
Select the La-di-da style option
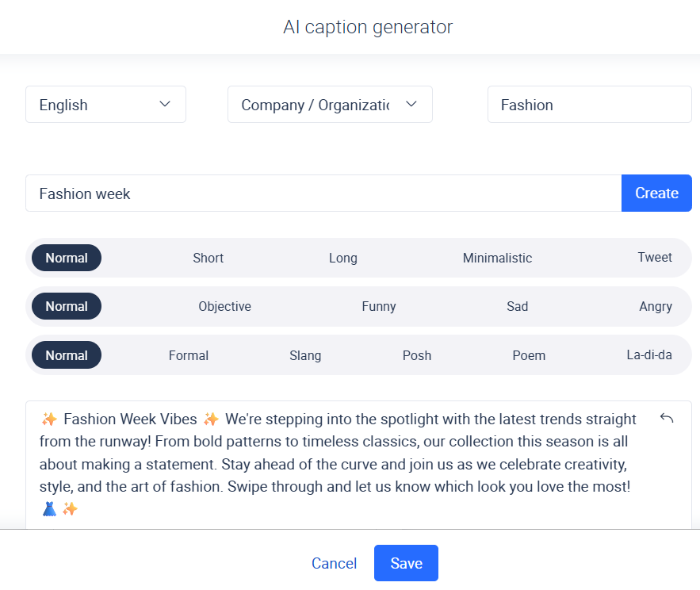click(x=649, y=355)
